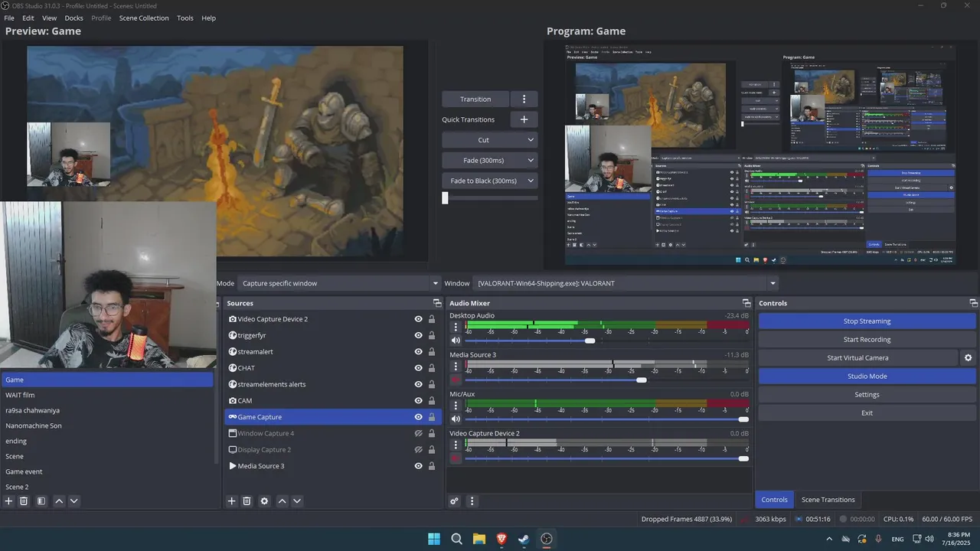The height and width of the screenshot is (551, 980).
Task: Pop out Sources dock icon
Action: 437,303
